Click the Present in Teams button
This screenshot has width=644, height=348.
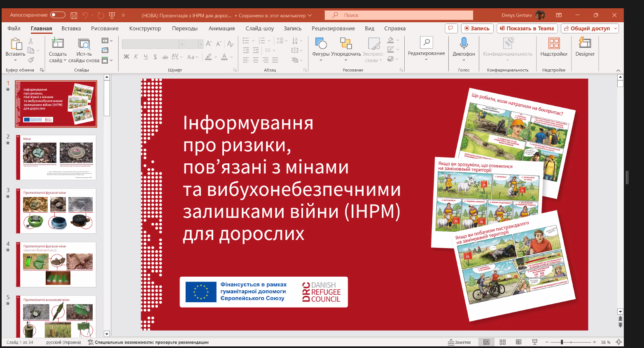[527, 28]
